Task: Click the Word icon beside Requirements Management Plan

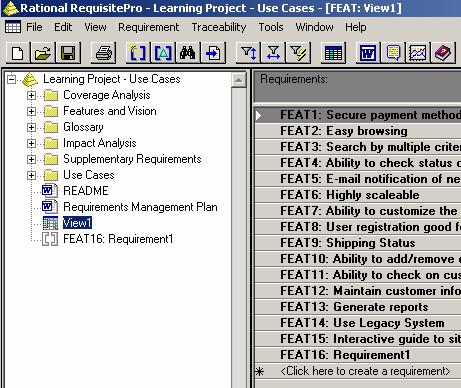Action: point(50,207)
